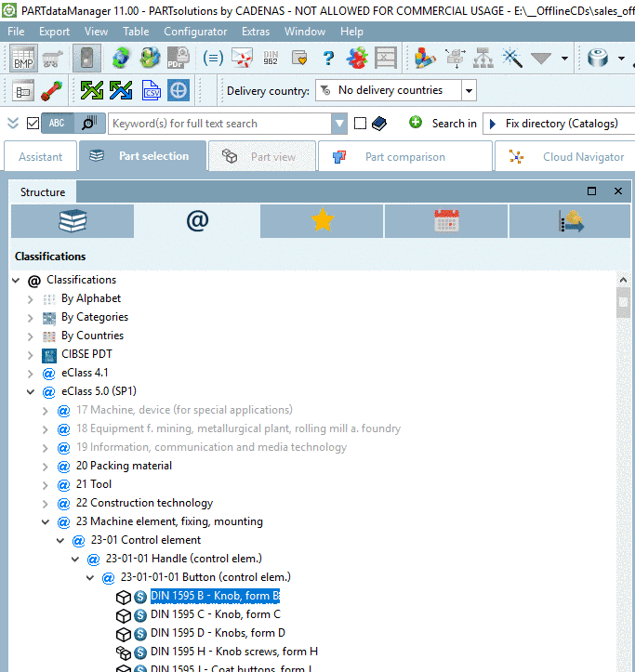Click the red screwdriver tool icon
This screenshot has height=672, width=635.
[x=51, y=90]
